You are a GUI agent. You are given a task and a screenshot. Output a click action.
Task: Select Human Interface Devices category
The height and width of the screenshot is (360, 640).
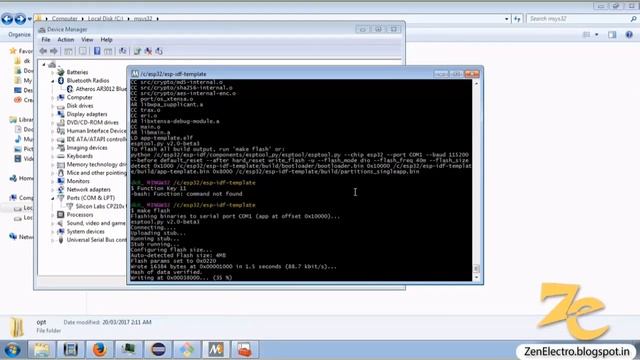[97, 131]
